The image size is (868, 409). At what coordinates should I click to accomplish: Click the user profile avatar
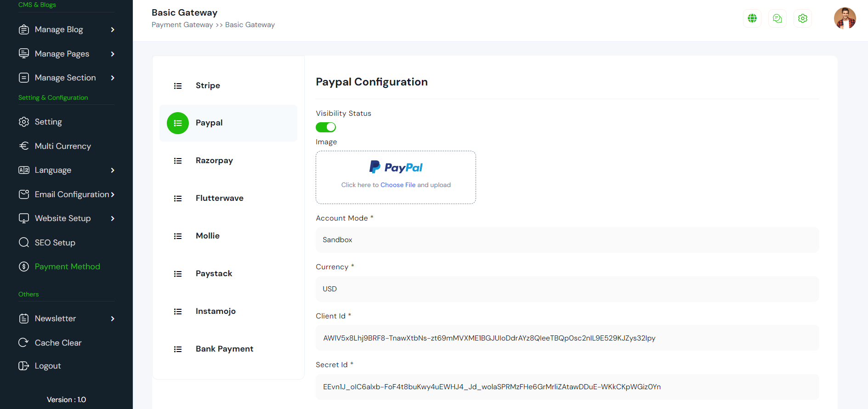845,18
